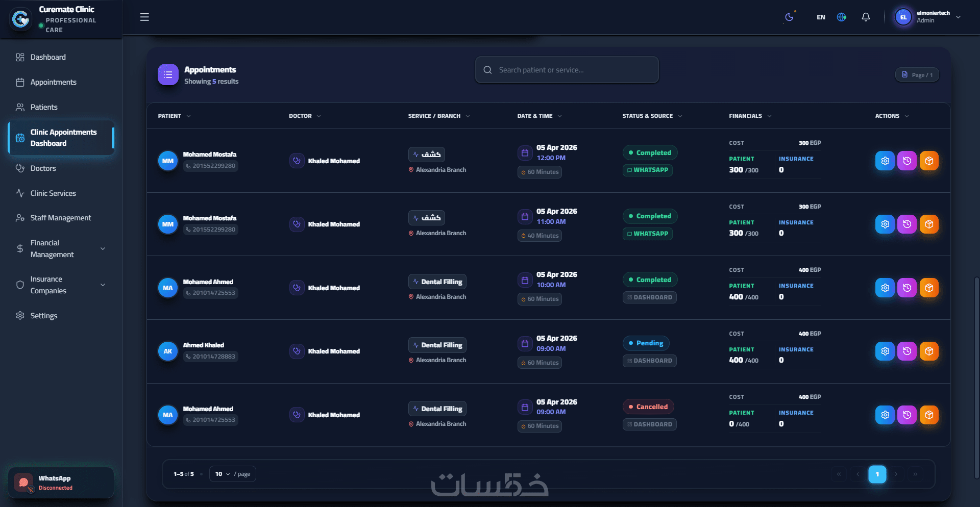
Task: Sort by Patient column
Action: pos(175,116)
